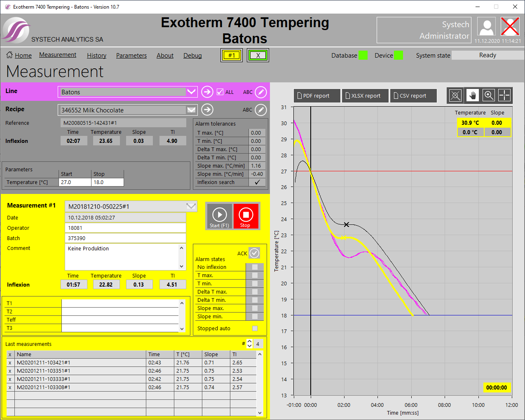Viewport: 525px width, 420px height.
Task: Open the Line Batons dropdown
Action: coord(192,92)
